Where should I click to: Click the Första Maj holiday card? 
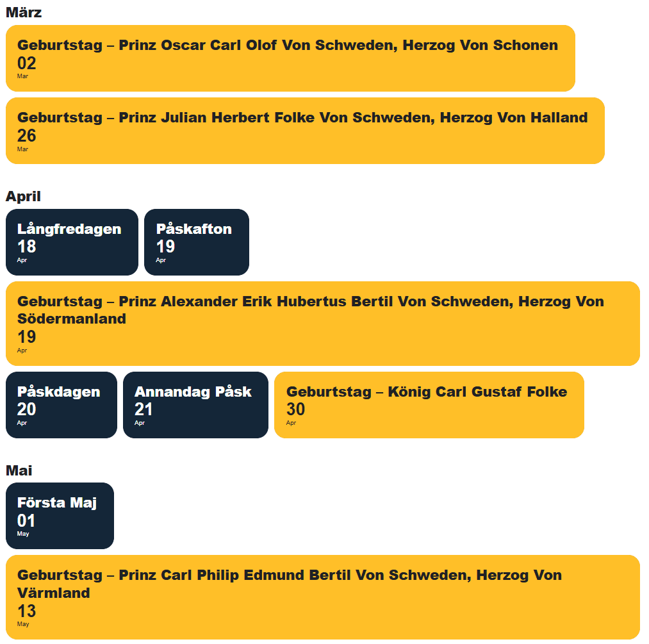[60, 516]
